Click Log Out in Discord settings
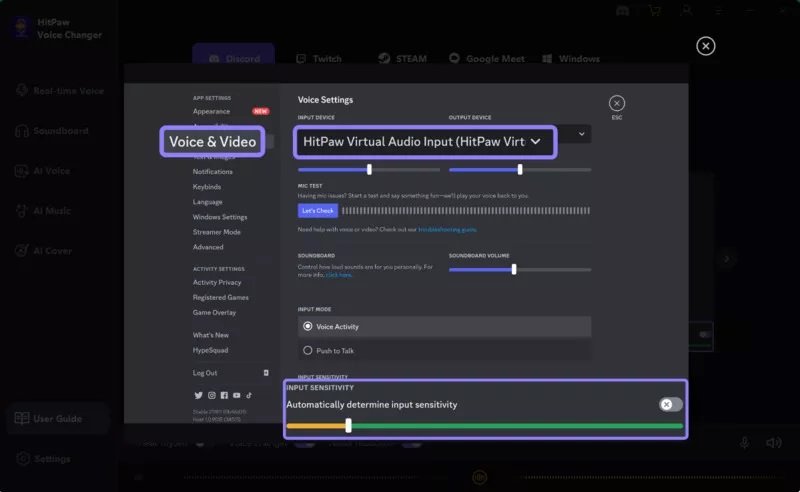 205,373
